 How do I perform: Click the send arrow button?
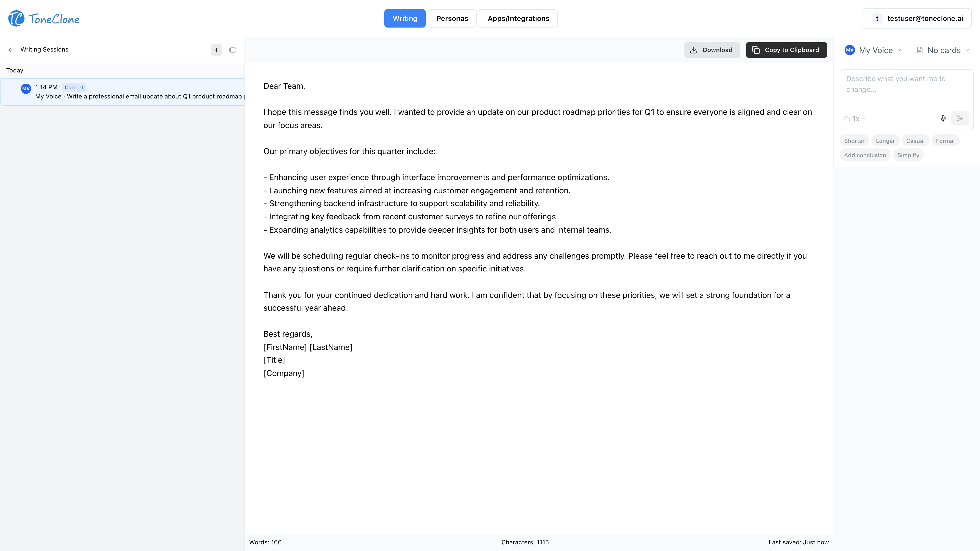click(960, 118)
